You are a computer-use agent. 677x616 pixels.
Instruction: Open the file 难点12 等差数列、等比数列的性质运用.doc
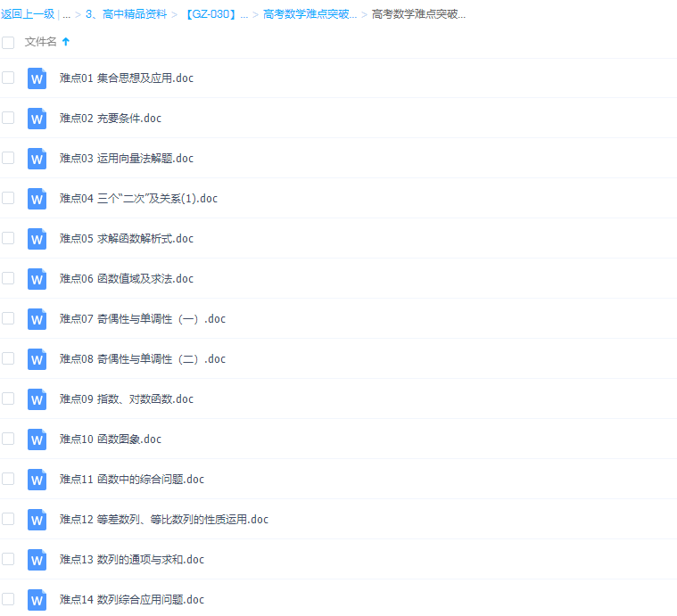[x=163, y=520]
